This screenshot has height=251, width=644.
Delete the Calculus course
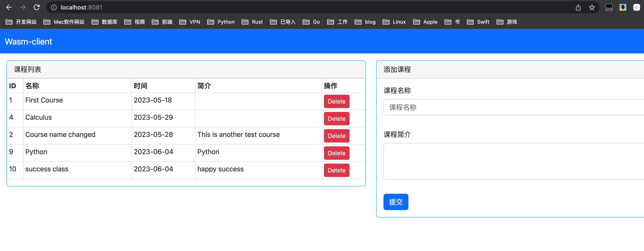336,119
